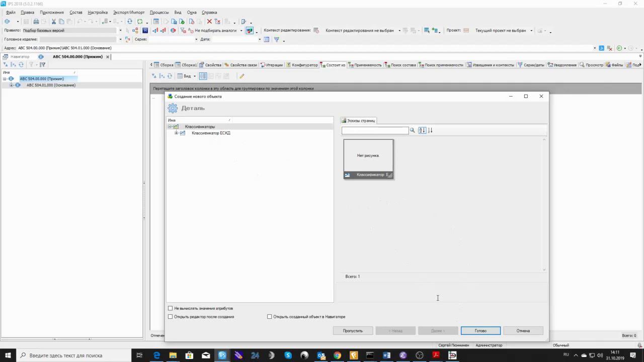644x362 pixels.
Task: Select the Классификатор ЕСКД thumbnail
Action: 368,159
